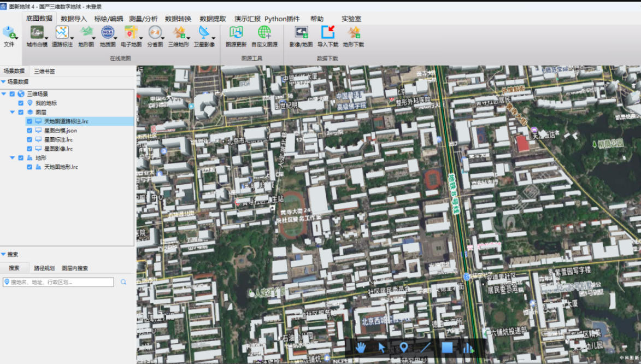Choose the placemark pin tool on map toolbar

pyautogui.click(x=404, y=347)
